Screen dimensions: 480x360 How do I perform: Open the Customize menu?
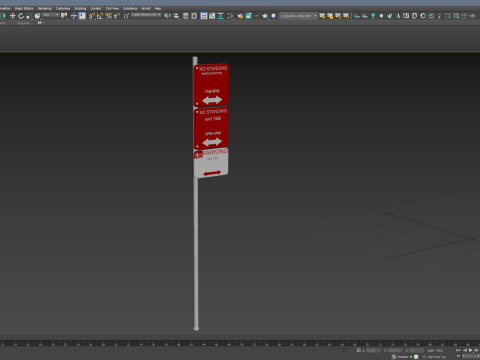[63, 8]
